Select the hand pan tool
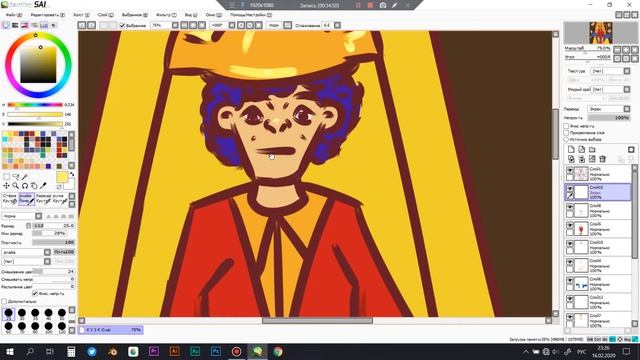 click(x=34, y=186)
